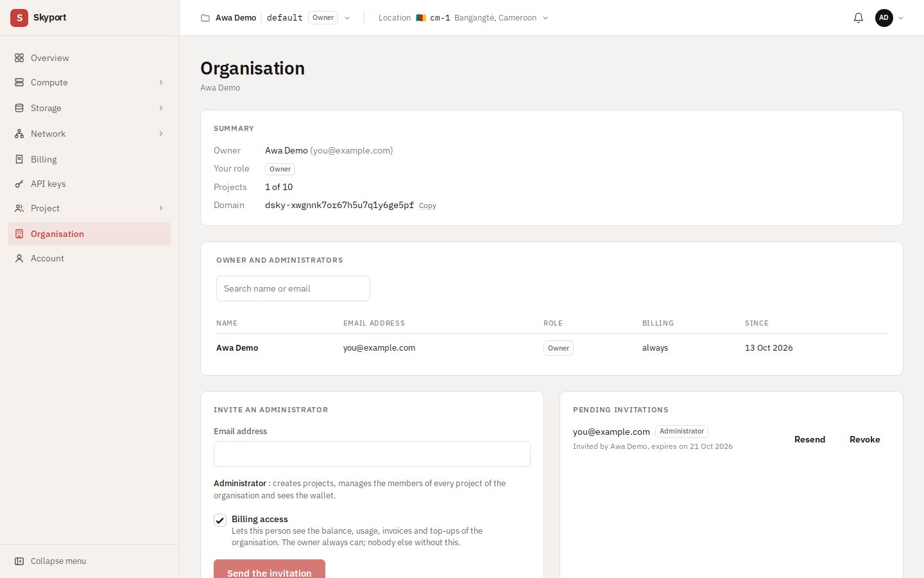Image resolution: width=924 pixels, height=578 pixels.
Task: Click the Cameroon flag icon
Action: coord(421,18)
